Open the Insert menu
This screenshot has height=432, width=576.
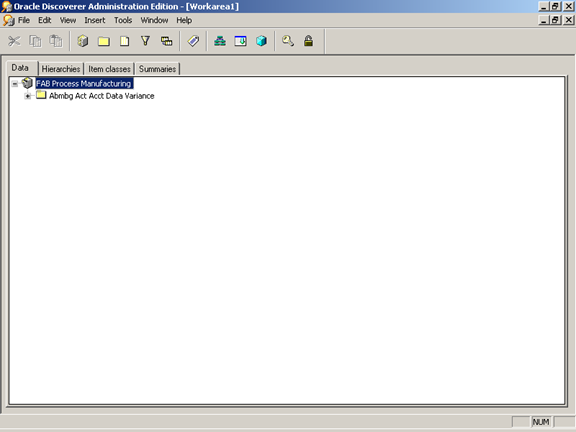(x=95, y=20)
